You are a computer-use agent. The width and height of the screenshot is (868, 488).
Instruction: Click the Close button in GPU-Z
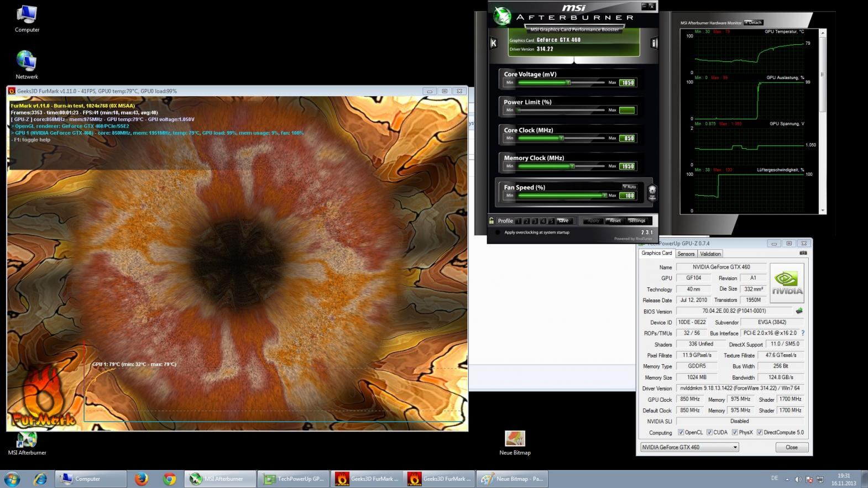[791, 447]
